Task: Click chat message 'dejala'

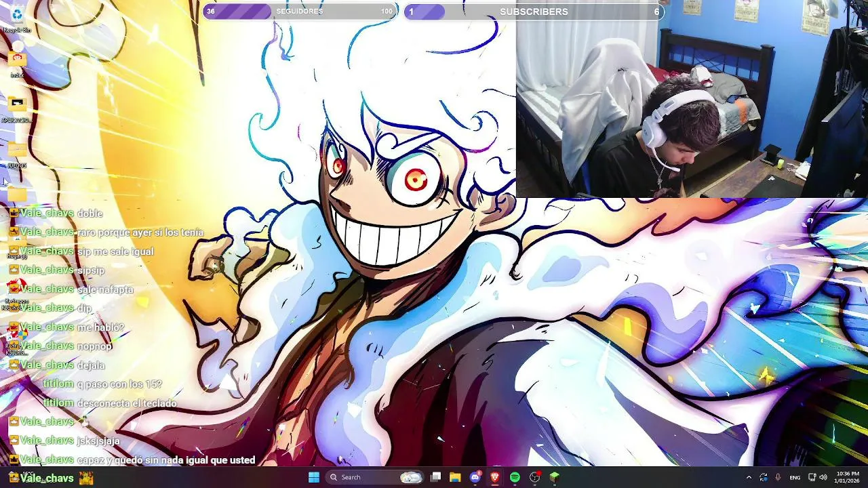Action: [x=91, y=365]
